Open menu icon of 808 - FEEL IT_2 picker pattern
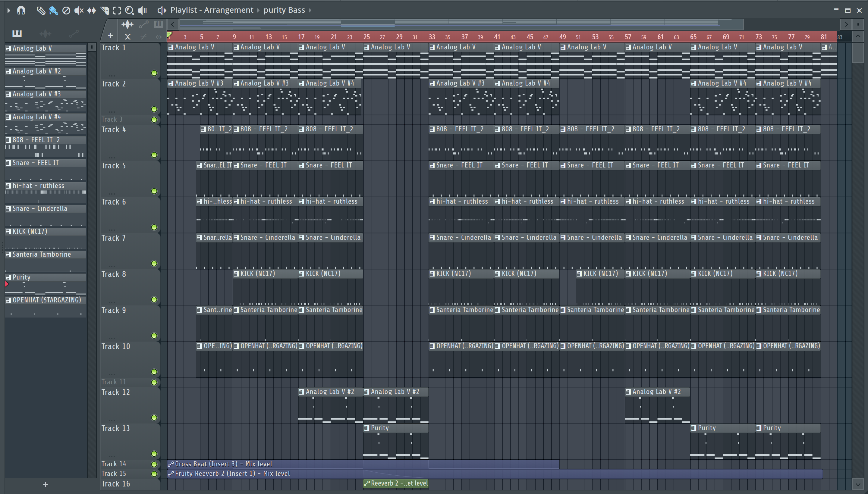The width and height of the screenshot is (868, 494). point(8,140)
